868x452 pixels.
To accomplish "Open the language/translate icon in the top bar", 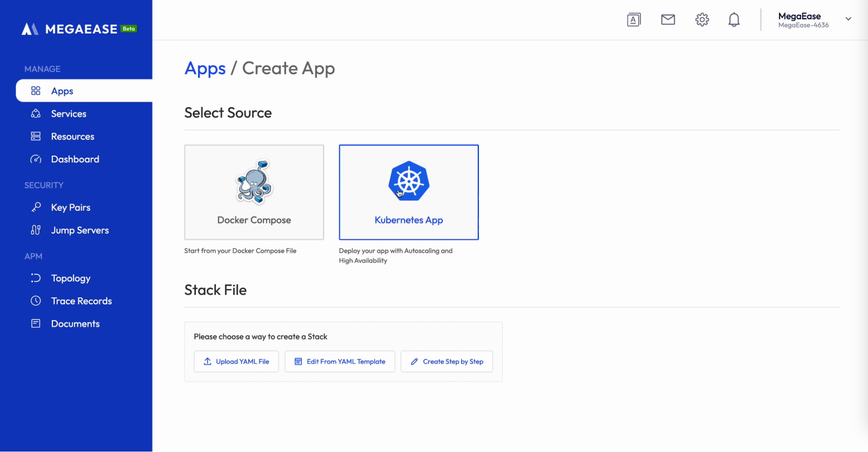I will pos(634,20).
